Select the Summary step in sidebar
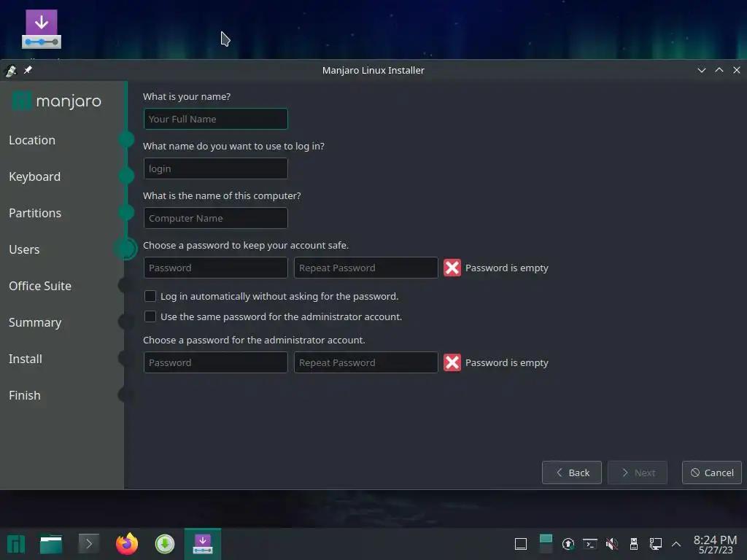The height and width of the screenshot is (560, 747). (x=35, y=322)
